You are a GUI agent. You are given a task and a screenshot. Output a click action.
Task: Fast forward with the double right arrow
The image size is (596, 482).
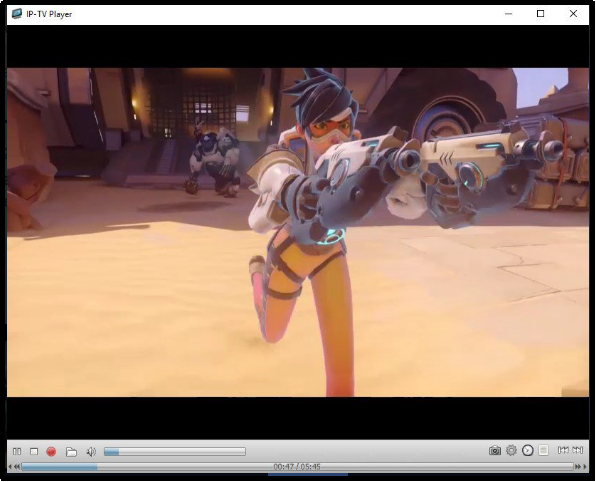[578, 467]
